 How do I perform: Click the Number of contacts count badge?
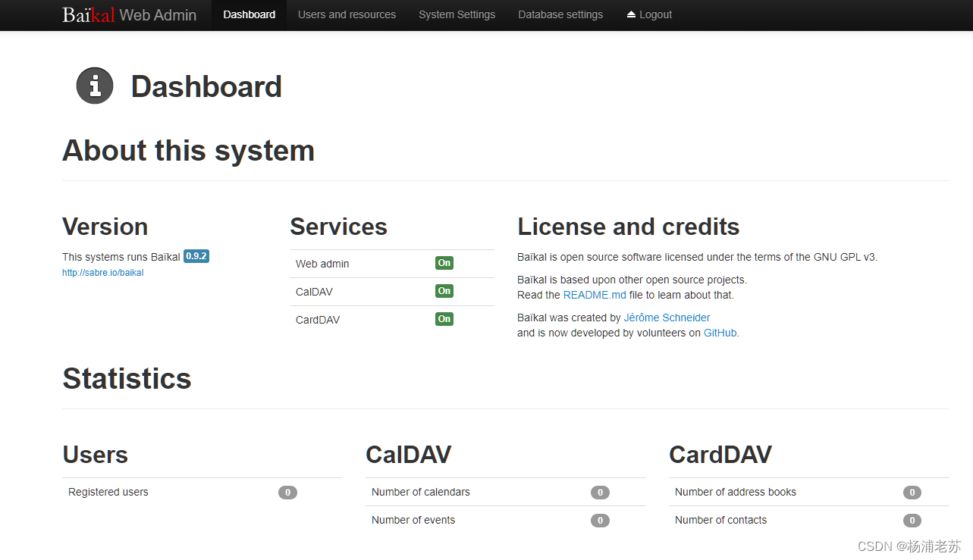(x=912, y=521)
